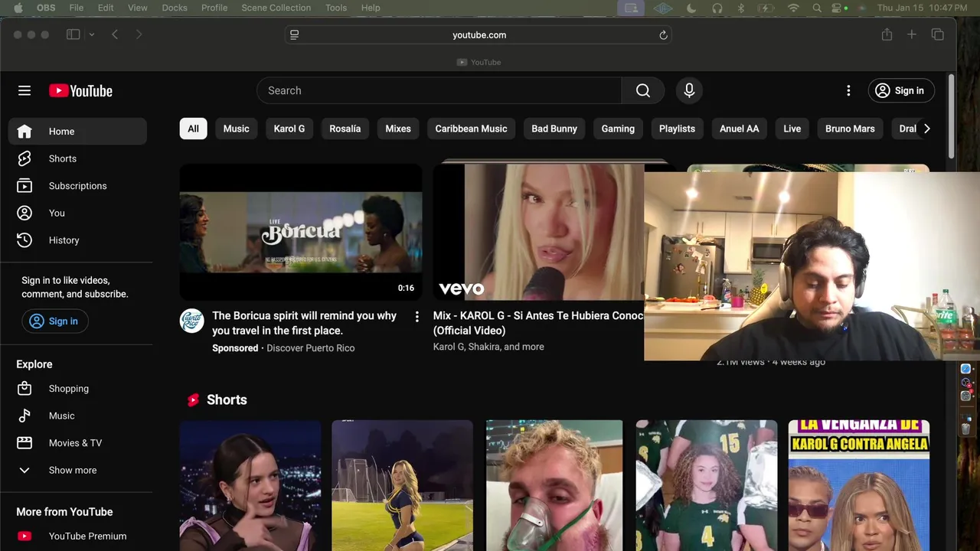Open Boricua ad three-dot options menu

pos(416,317)
